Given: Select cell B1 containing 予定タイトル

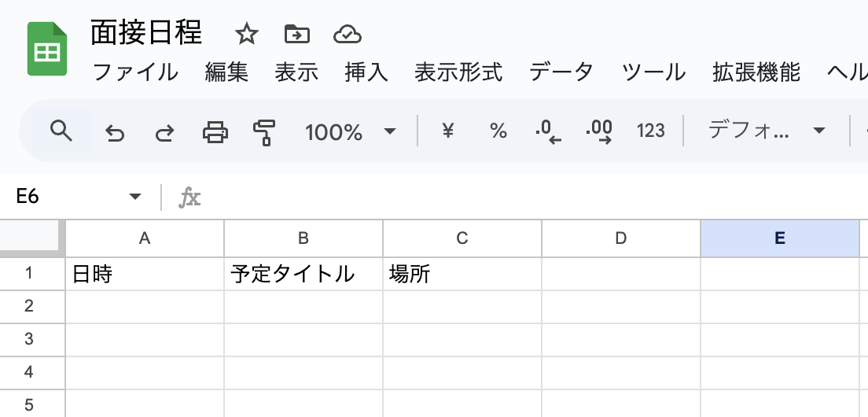Looking at the screenshot, I should click(303, 275).
